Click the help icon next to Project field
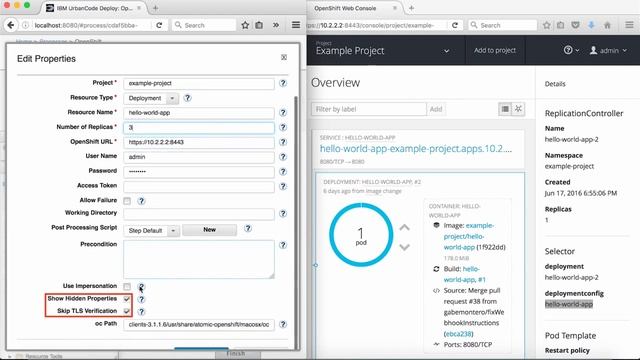 tap(283, 83)
